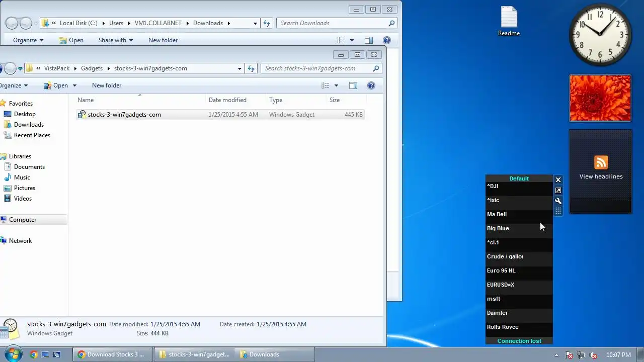Click help icon in Downloads window toolbar
The height and width of the screenshot is (362, 644).
pos(387,40)
